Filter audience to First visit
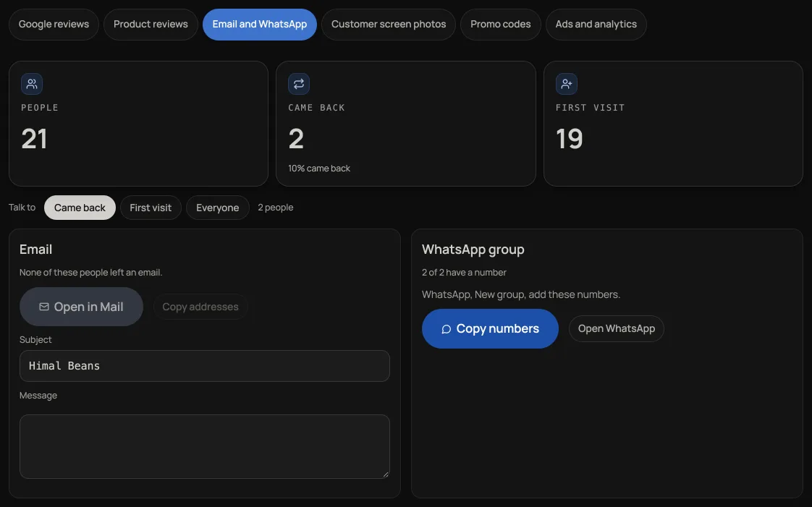This screenshot has height=507, width=812. pos(151,208)
